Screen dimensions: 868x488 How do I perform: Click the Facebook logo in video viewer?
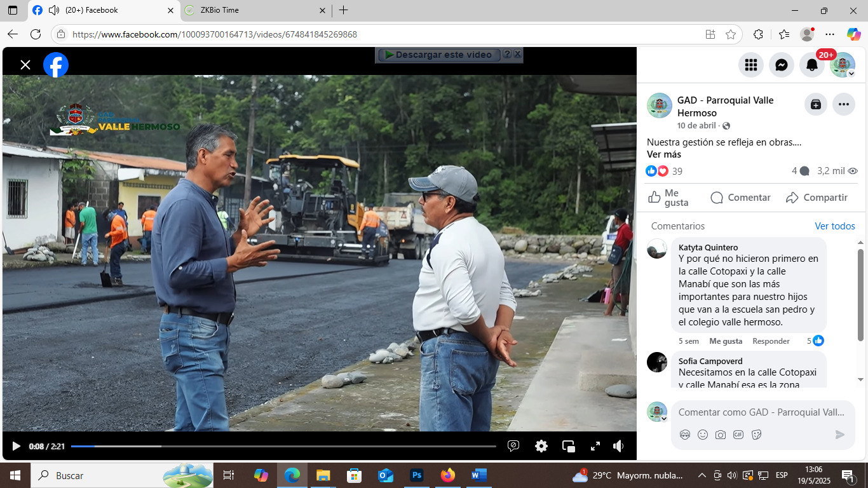coord(56,65)
